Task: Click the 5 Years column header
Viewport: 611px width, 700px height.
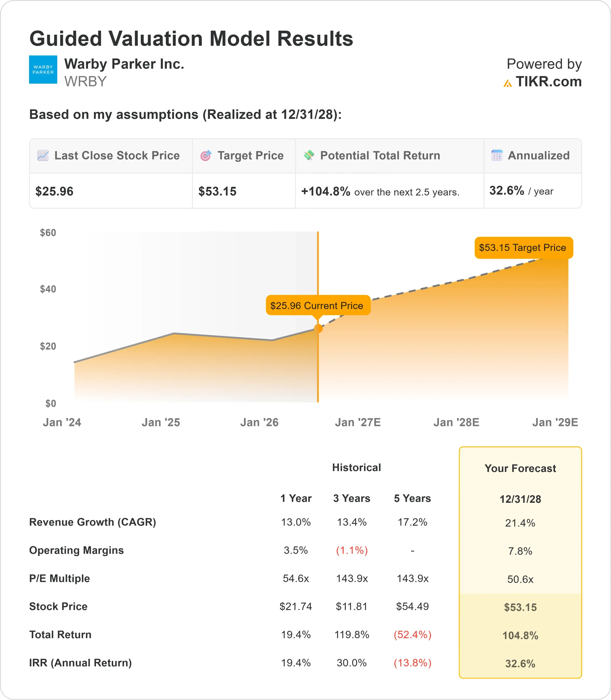Action: [413, 498]
